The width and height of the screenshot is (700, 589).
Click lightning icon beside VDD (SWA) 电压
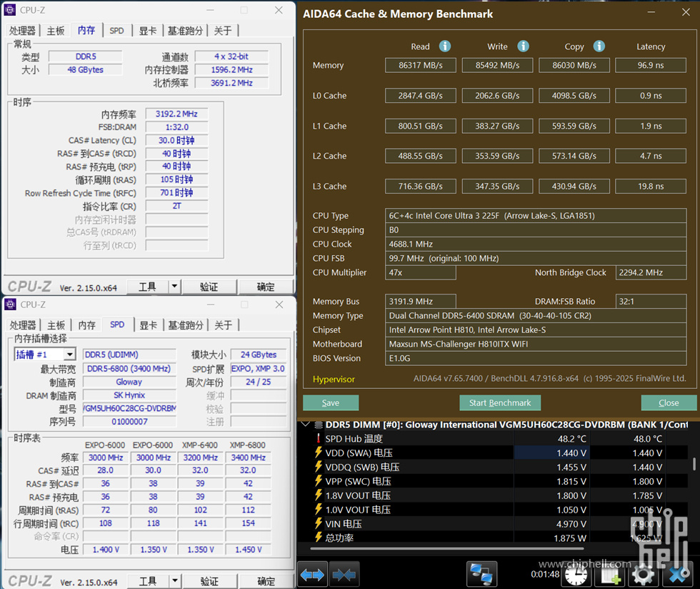[318, 452]
